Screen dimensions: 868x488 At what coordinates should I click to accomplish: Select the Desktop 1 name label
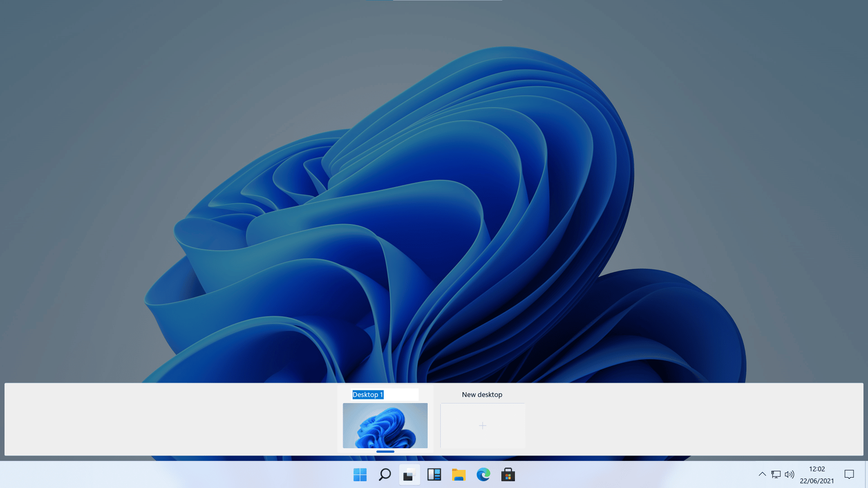tap(368, 394)
